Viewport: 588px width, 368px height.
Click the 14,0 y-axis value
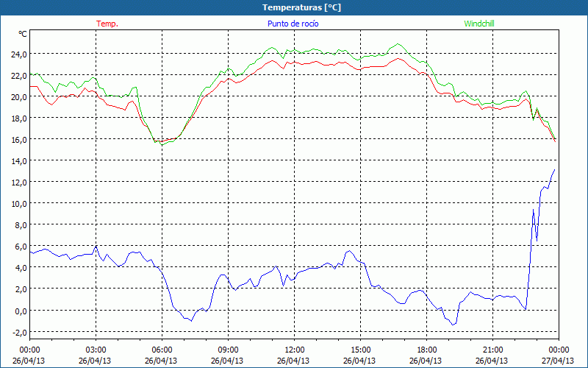click(x=18, y=161)
